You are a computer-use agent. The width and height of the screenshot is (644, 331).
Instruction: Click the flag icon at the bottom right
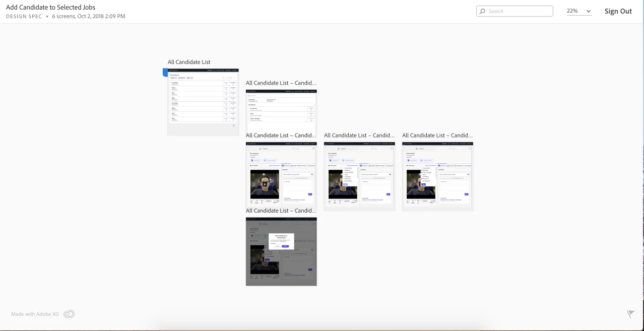[630, 314]
